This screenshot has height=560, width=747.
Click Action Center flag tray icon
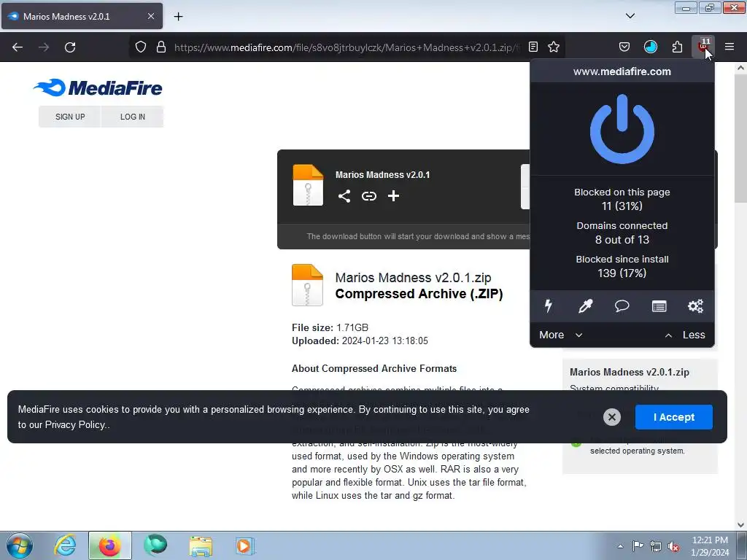click(638, 546)
